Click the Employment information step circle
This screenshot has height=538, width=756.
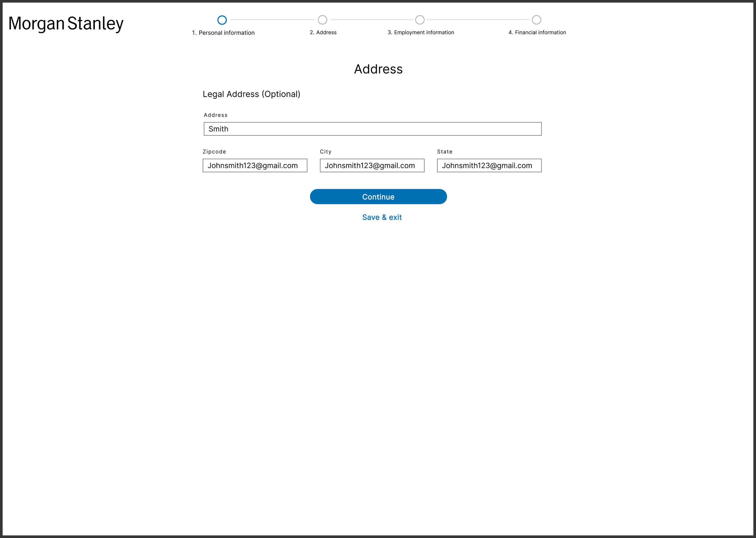point(420,20)
